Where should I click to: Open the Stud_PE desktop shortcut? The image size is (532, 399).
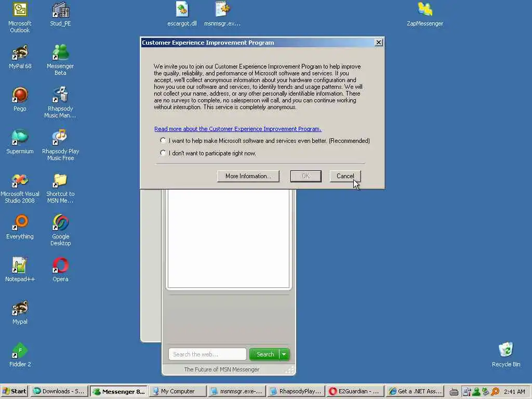coord(60,14)
